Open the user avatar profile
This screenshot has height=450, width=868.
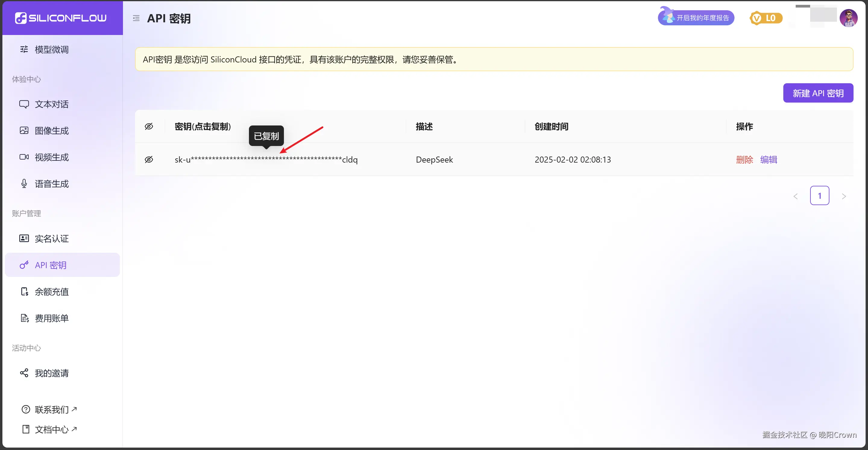coord(848,18)
